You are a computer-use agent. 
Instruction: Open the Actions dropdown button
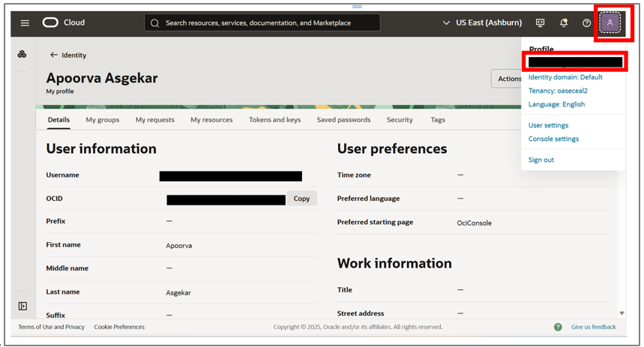click(507, 79)
